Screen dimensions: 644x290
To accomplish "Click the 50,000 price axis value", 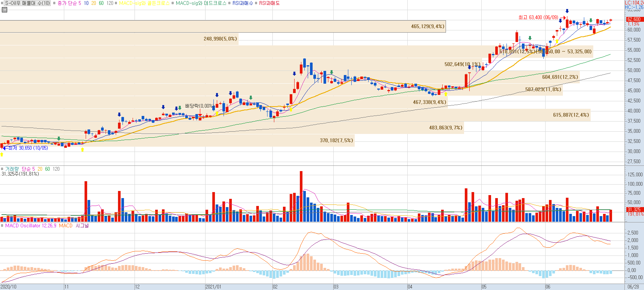I will point(634,70).
